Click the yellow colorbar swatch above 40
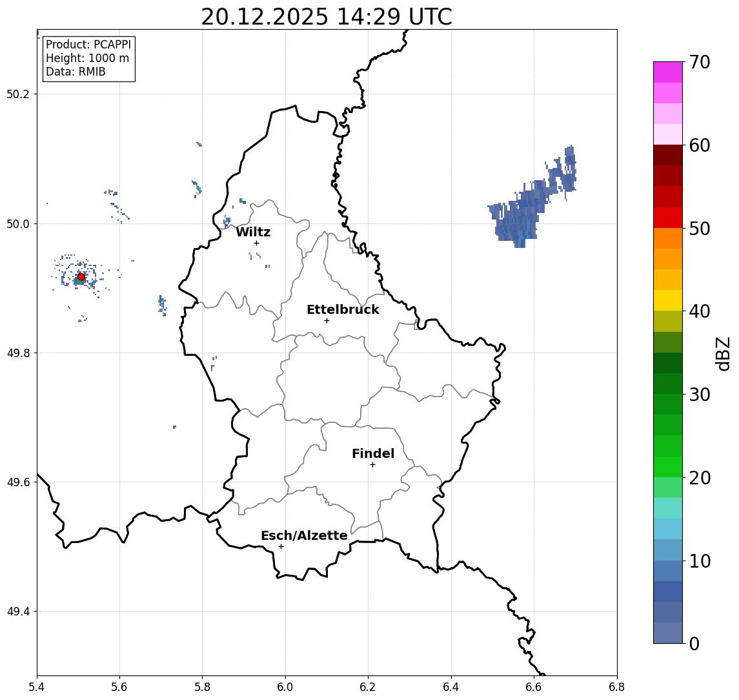Viewport: 739px width, 700px height. tap(668, 300)
